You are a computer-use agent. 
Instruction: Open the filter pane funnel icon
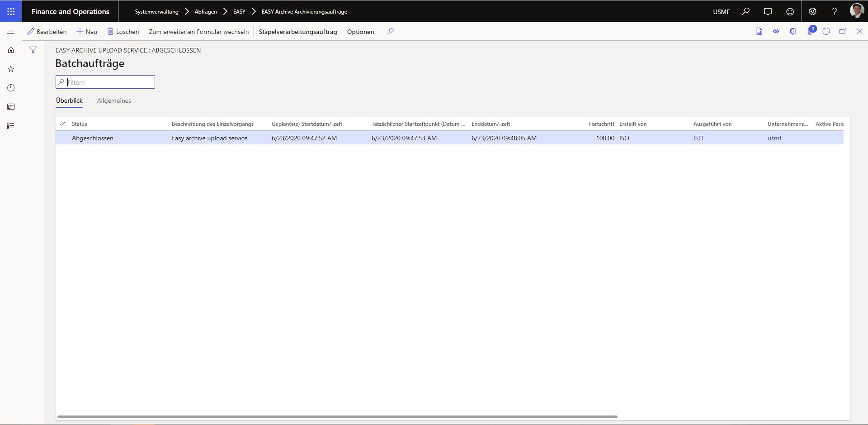[x=33, y=50]
